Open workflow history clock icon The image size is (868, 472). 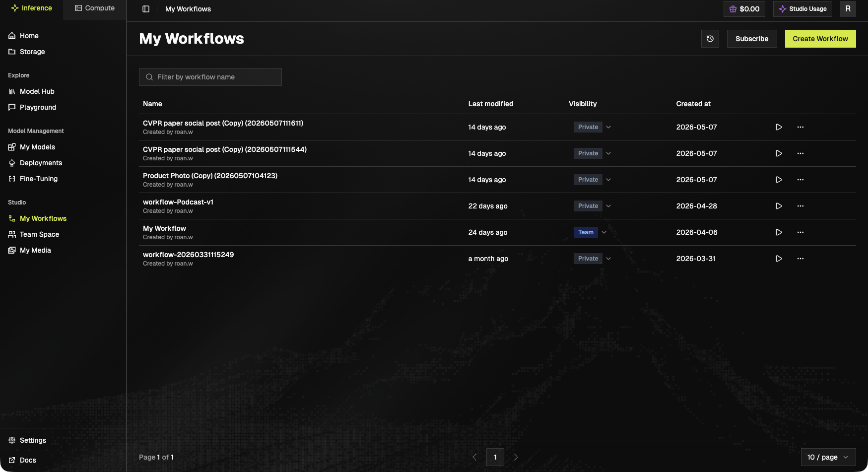[710, 39]
